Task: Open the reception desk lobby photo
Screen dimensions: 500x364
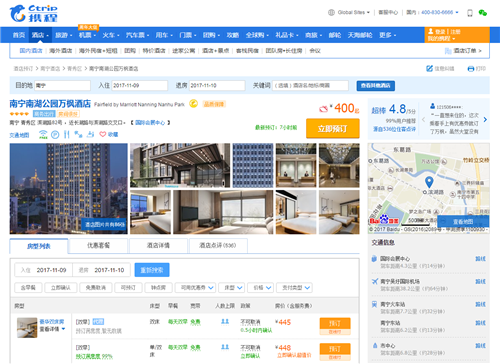Action: (296, 165)
